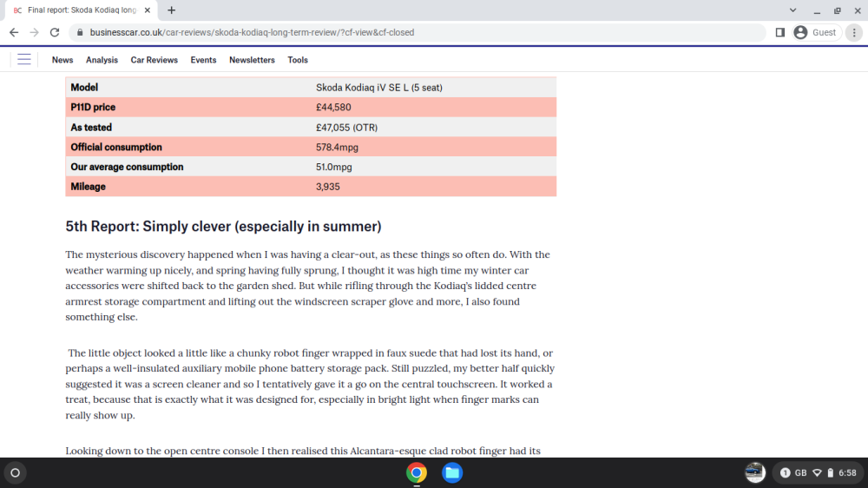Open the ChromeOS launcher
Screen dimensions: 868x488
[15, 473]
